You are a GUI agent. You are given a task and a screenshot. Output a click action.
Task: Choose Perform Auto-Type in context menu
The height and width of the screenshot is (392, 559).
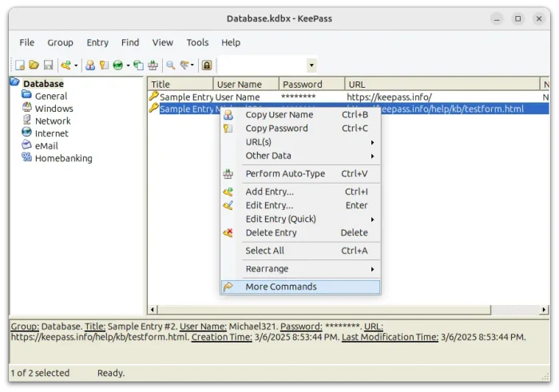click(x=300, y=174)
